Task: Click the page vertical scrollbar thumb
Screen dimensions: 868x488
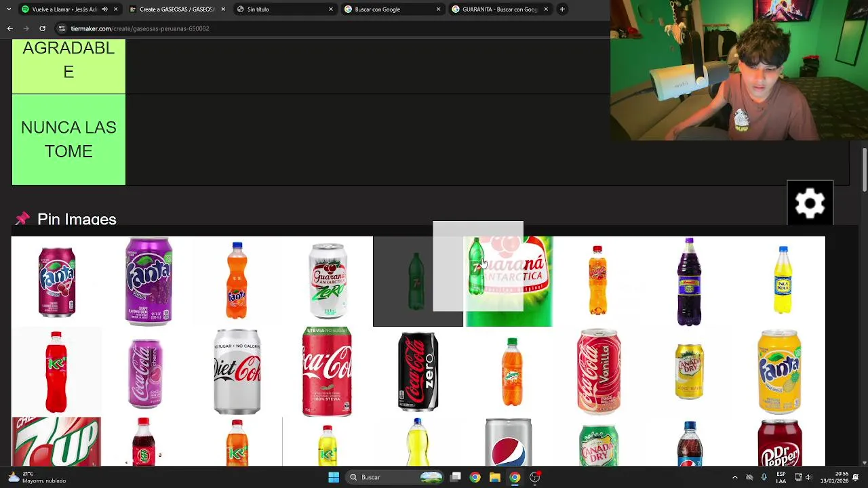Action: coord(865,169)
